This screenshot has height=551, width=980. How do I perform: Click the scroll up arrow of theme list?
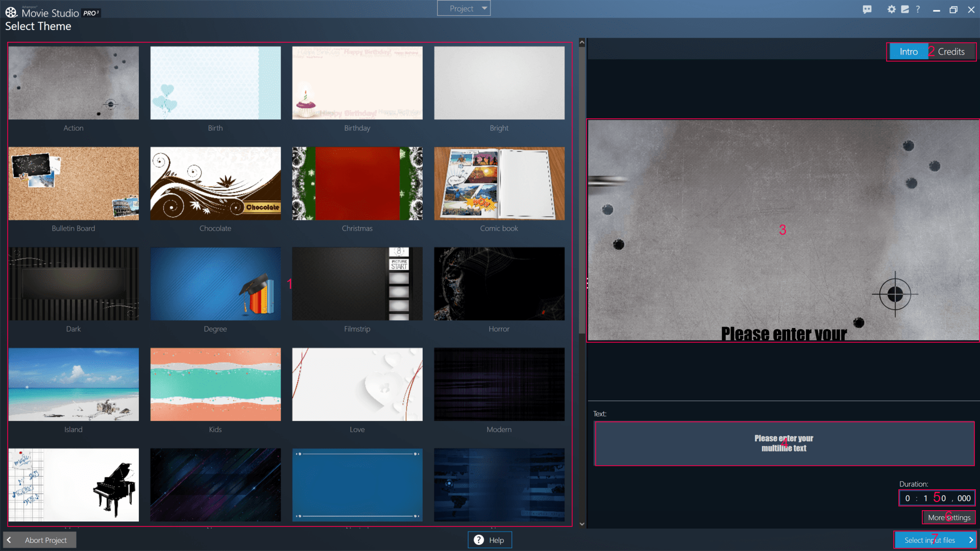pyautogui.click(x=582, y=43)
